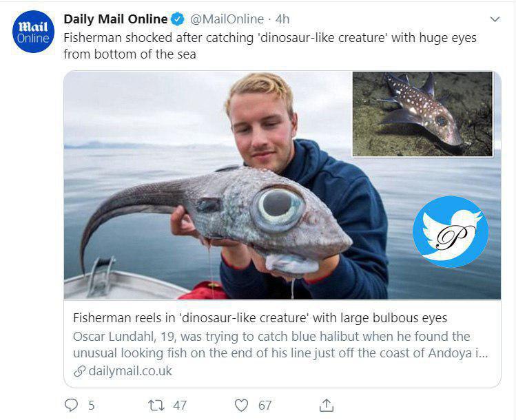Click the reply count of 5
The width and height of the screenshot is (516, 420).
pos(91,406)
